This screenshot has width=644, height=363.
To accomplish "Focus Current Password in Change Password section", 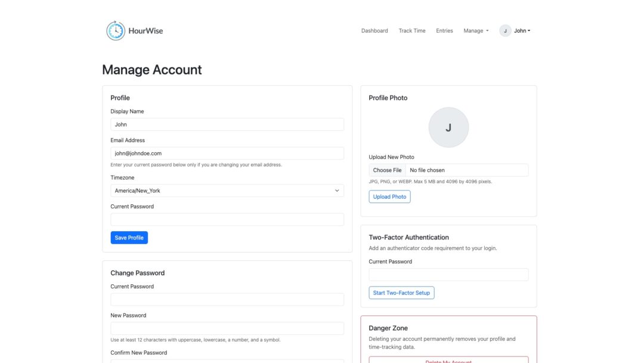I will click(x=227, y=299).
